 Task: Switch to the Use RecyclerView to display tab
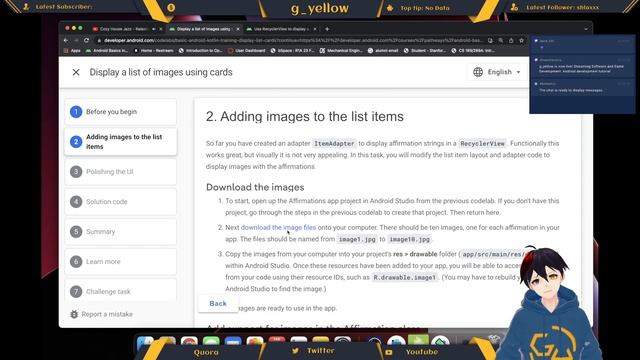coord(280,29)
